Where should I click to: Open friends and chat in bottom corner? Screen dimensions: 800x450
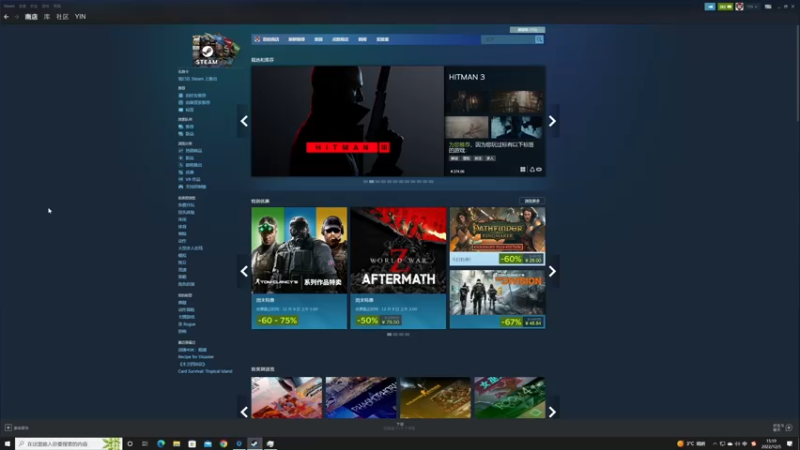(x=783, y=428)
